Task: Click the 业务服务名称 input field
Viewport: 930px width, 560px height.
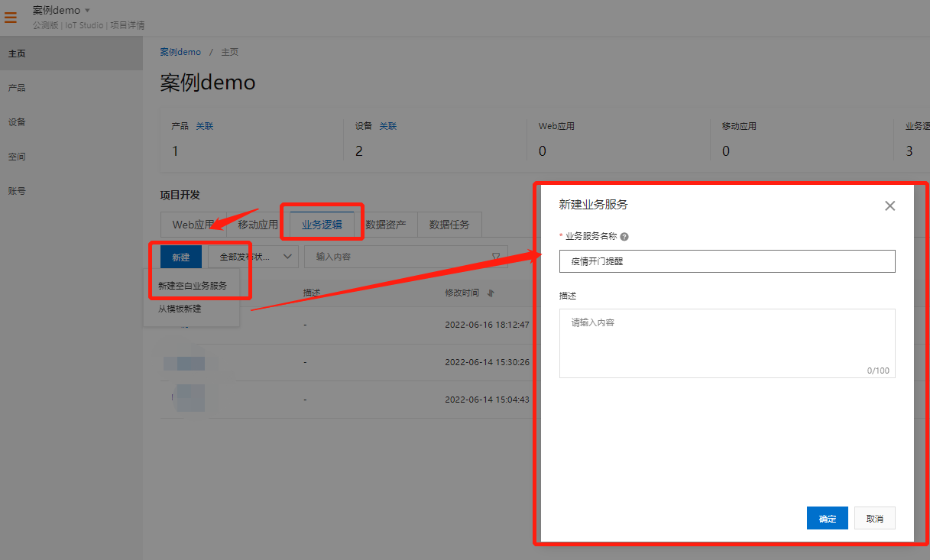Action: click(727, 261)
